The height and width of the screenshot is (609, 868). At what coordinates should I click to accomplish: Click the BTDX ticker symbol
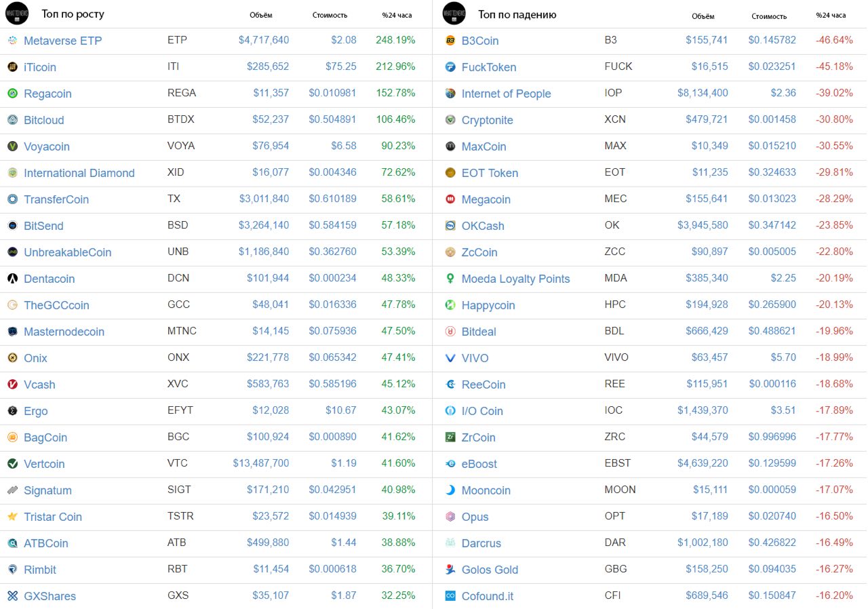point(181,119)
